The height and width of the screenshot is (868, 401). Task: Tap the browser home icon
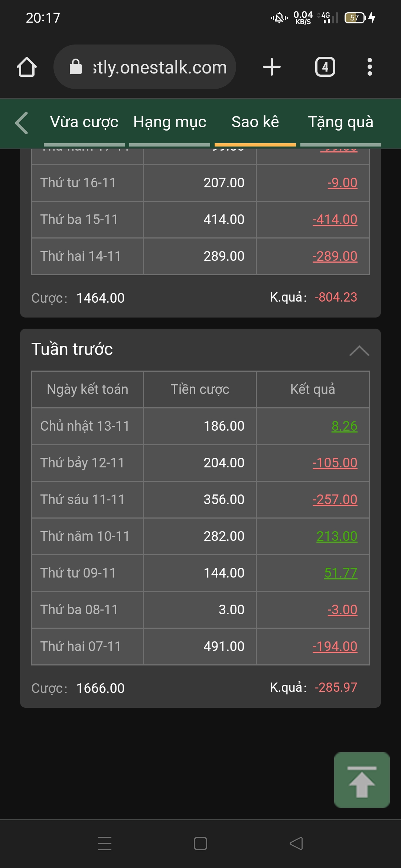point(27,67)
